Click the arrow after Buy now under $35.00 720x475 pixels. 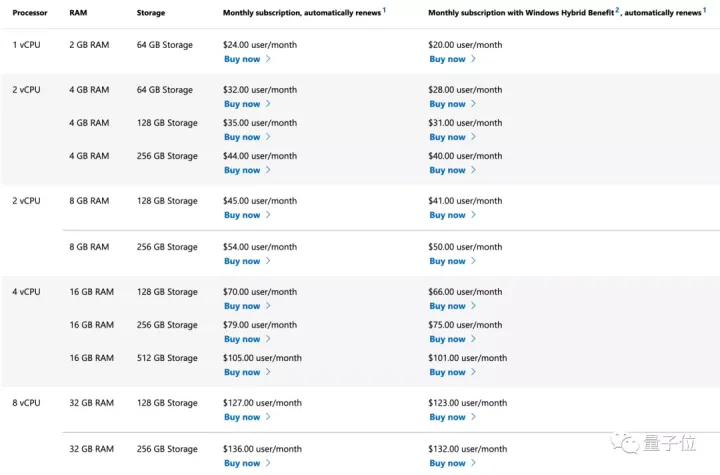[x=269, y=137]
